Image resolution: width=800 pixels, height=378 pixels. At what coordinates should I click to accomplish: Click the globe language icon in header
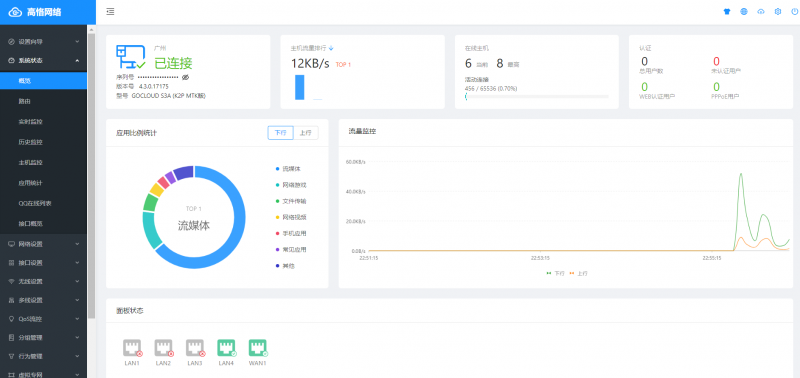(744, 12)
